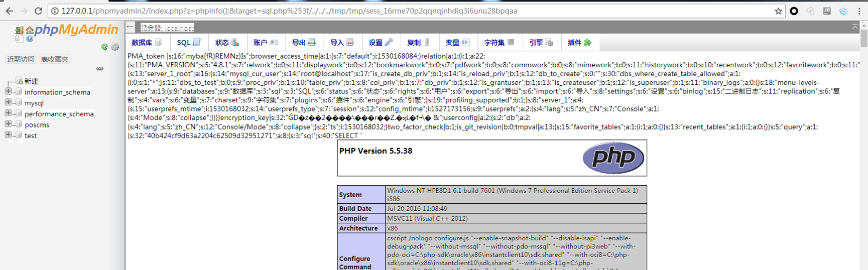This screenshot has height=270, width=868.
Task: Expand the performance_schema database node
Action: (8, 113)
